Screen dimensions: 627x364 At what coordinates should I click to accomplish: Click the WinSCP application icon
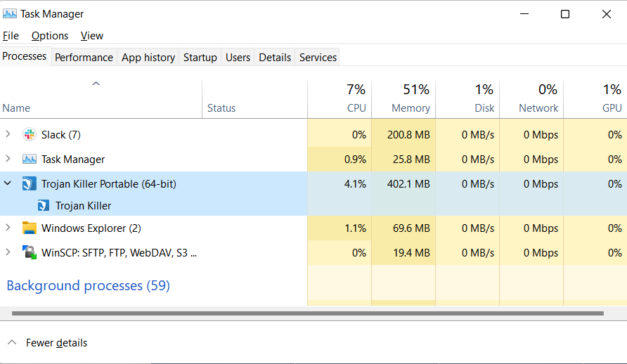point(30,252)
